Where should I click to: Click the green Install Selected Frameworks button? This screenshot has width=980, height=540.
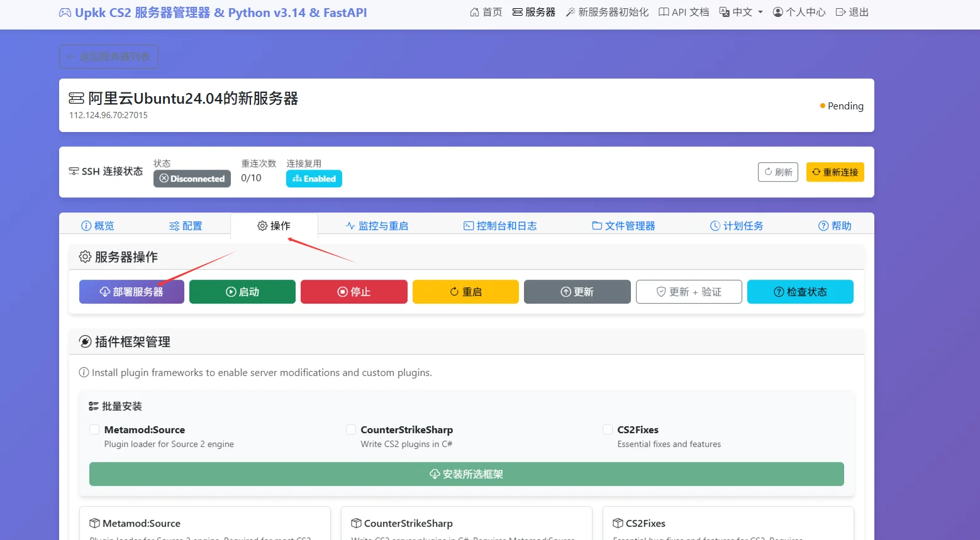click(466, 474)
